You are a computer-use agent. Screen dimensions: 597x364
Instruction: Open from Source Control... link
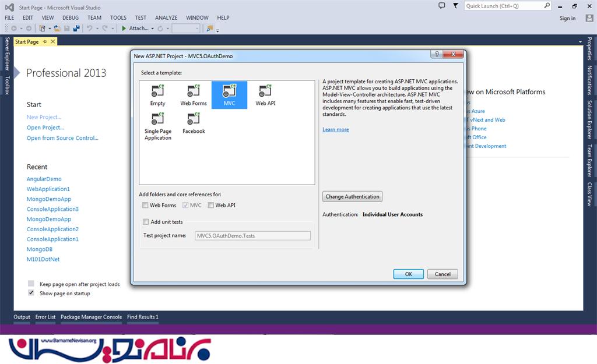[x=62, y=138]
